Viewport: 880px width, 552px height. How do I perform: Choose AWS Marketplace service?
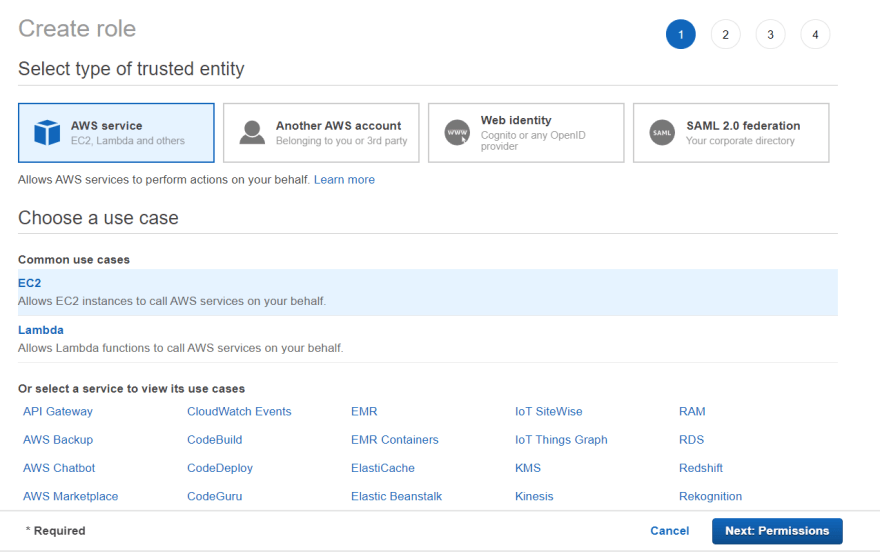[71, 496]
